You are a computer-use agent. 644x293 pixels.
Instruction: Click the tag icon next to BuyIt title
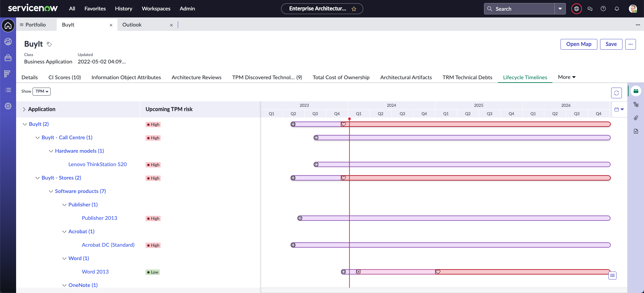tap(49, 44)
